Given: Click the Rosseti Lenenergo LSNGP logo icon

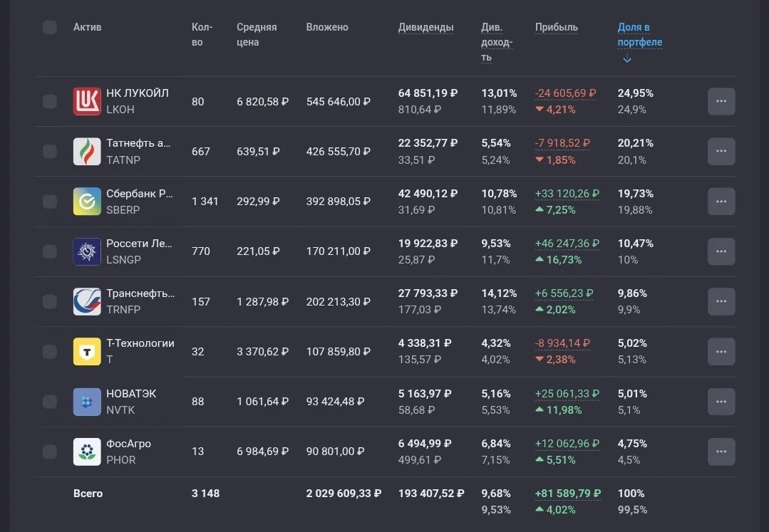Looking at the screenshot, I should coord(87,251).
